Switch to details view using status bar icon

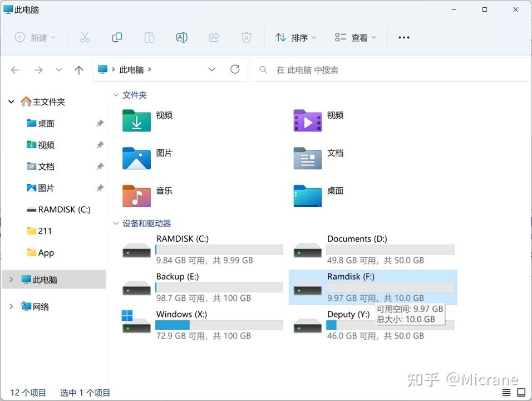click(x=507, y=392)
